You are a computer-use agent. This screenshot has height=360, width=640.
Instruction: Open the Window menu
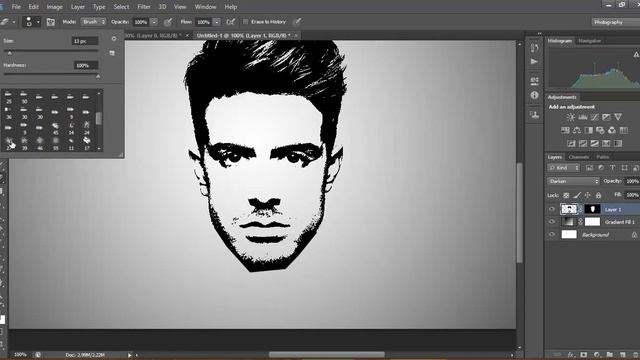click(205, 7)
